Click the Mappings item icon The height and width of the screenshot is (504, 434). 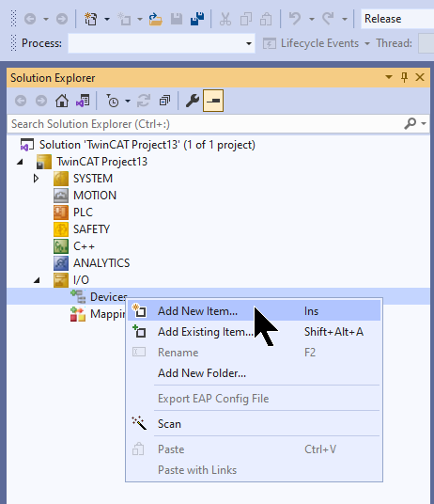pyautogui.click(x=78, y=314)
